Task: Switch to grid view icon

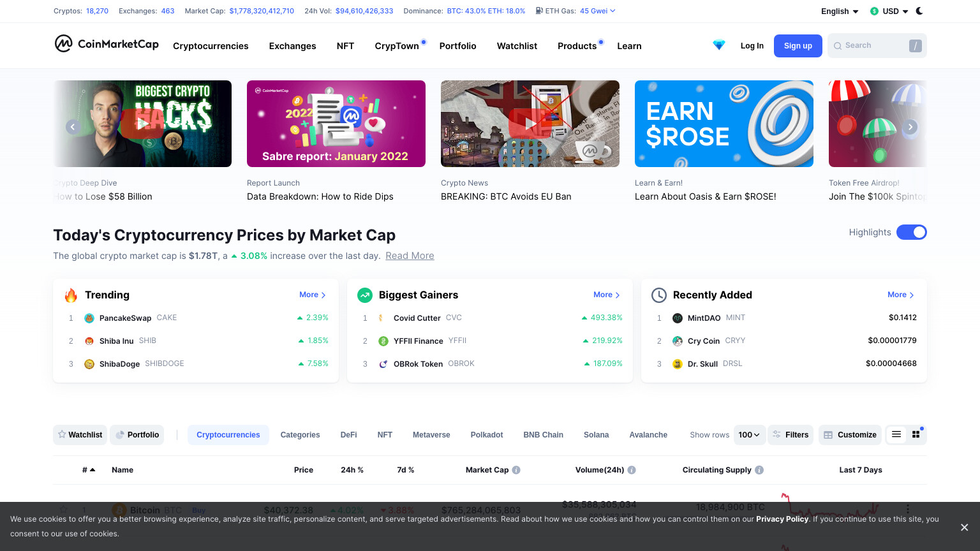Action: click(x=916, y=434)
